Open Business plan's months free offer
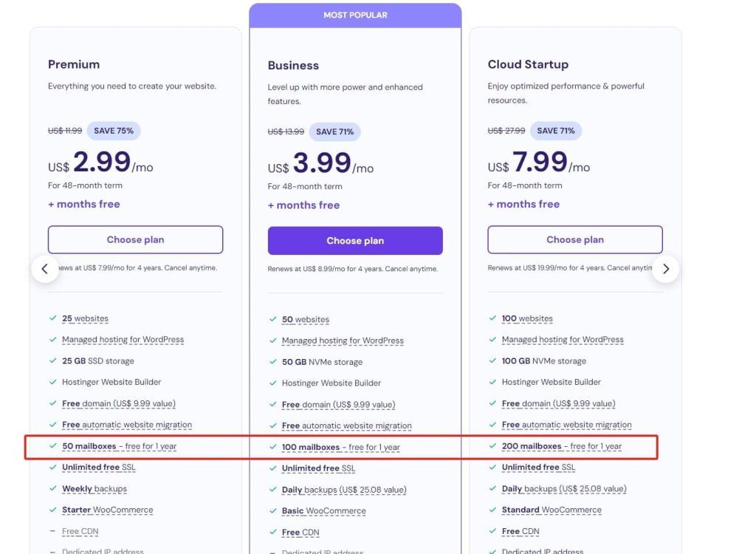The height and width of the screenshot is (554, 756). (x=304, y=205)
